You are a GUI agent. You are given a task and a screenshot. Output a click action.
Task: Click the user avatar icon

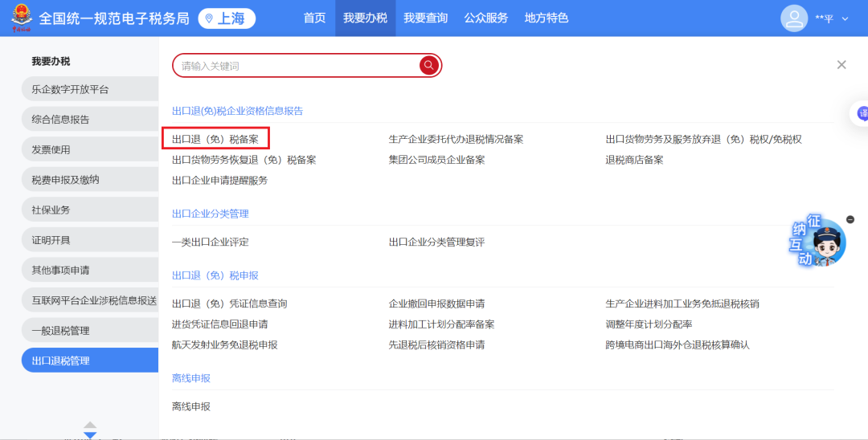click(794, 18)
